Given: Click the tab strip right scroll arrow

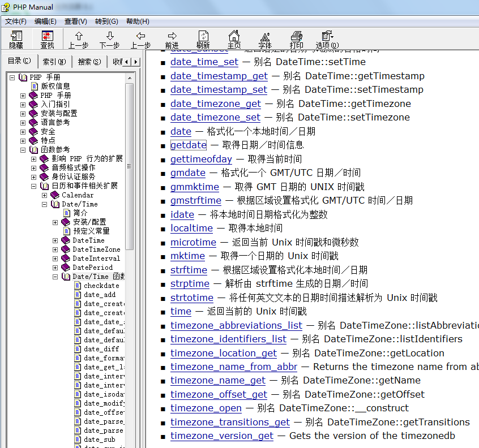Looking at the screenshot, I should point(136,62).
